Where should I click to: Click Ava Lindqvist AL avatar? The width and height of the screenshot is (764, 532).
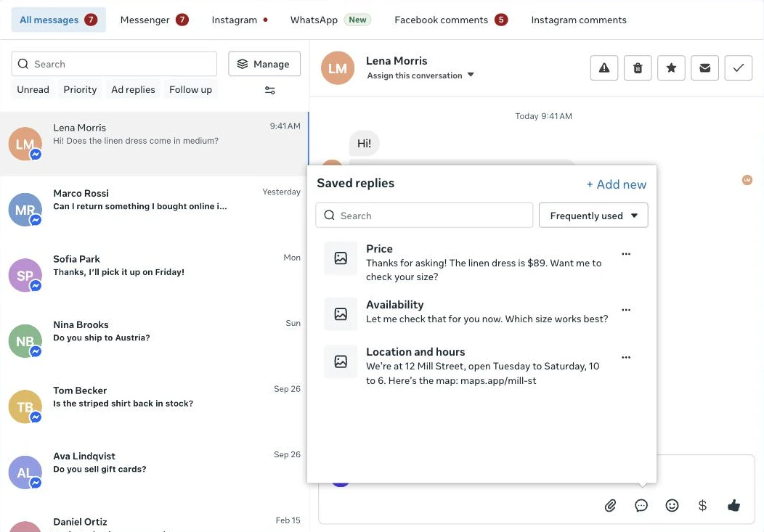tap(25, 472)
